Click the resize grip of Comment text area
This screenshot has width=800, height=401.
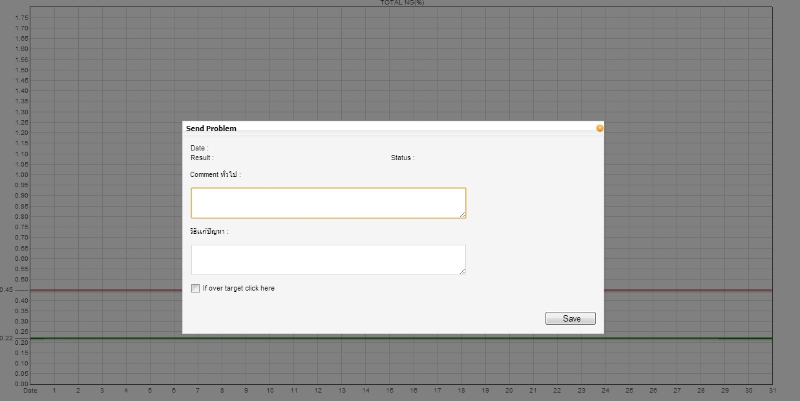(462, 215)
